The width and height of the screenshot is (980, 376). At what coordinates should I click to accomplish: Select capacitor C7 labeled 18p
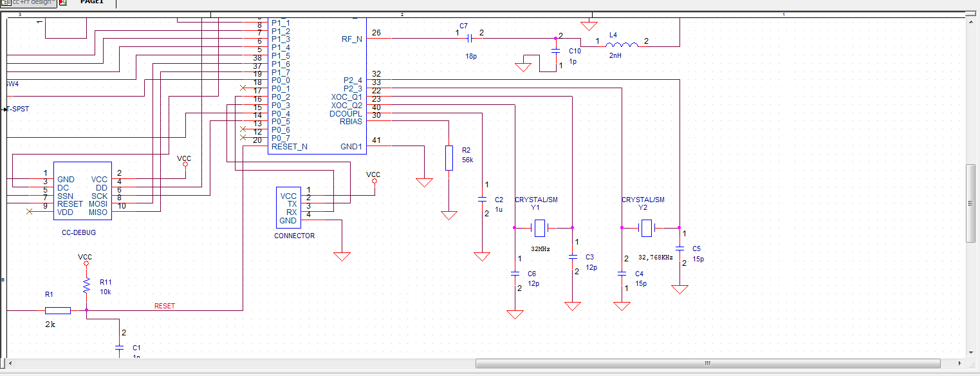point(470,39)
